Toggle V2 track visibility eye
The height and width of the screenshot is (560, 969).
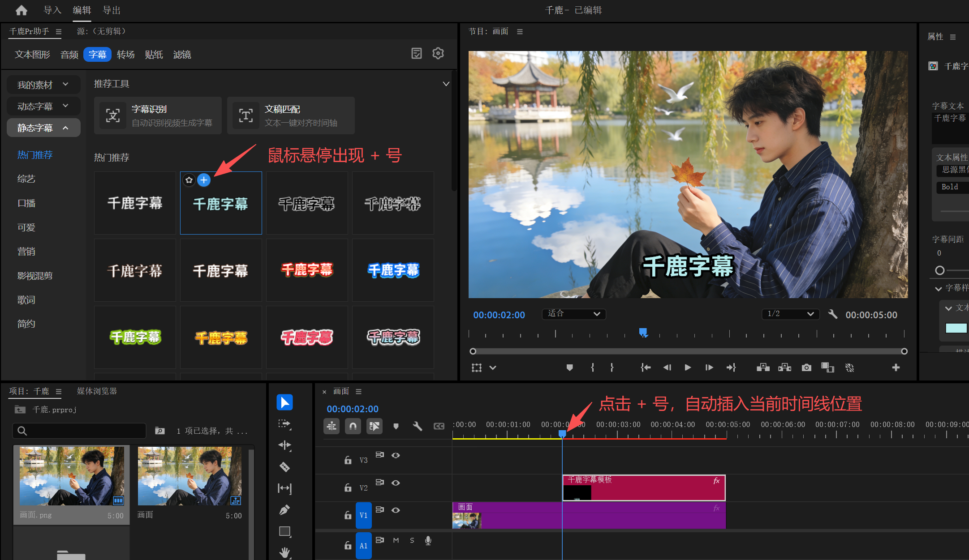pyautogui.click(x=396, y=483)
